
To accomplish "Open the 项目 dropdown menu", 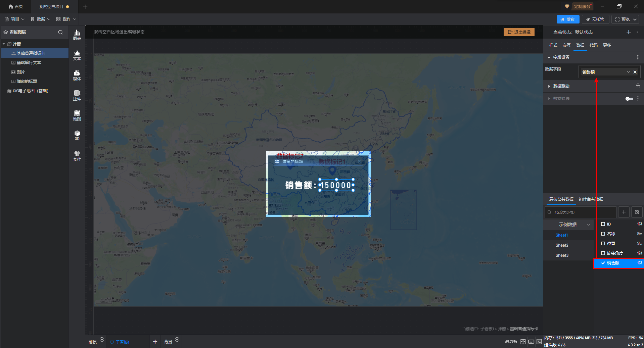I will coord(15,19).
